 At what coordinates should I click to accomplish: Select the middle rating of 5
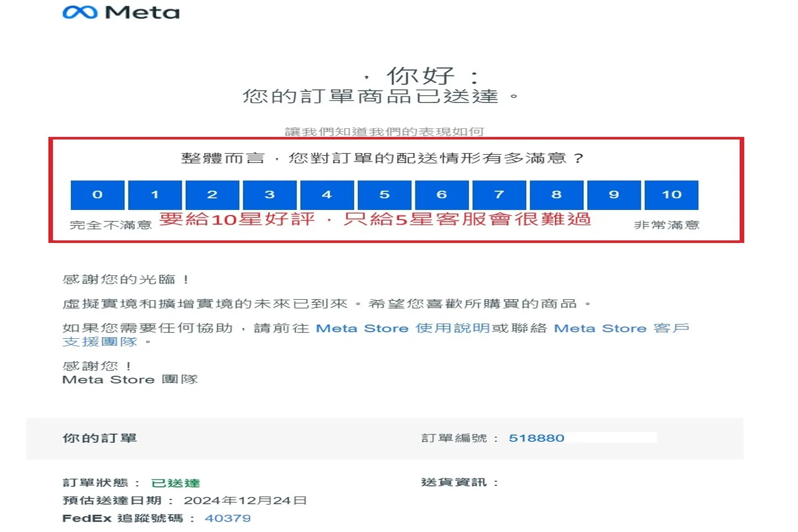pyautogui.click(x=384, y=195)
